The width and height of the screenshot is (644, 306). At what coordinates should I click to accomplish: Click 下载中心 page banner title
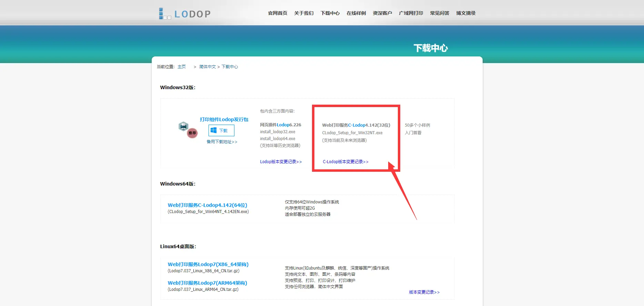(431, 48)
